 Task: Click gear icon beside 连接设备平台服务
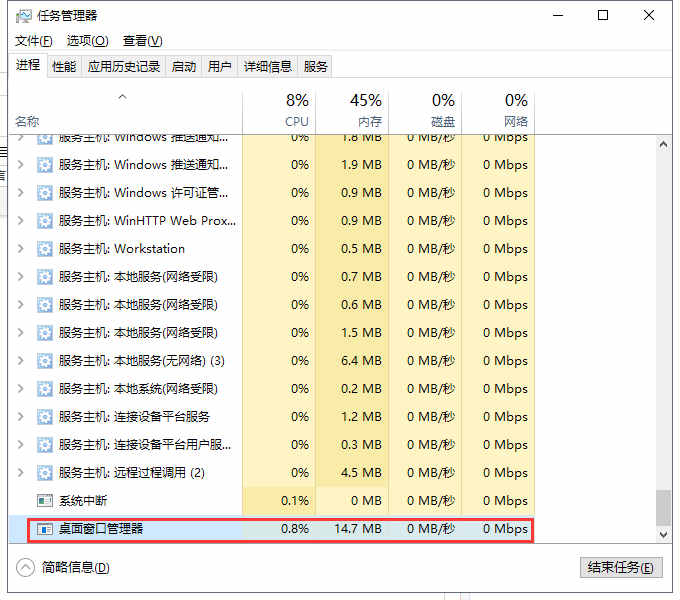click(x=45, y=417)
